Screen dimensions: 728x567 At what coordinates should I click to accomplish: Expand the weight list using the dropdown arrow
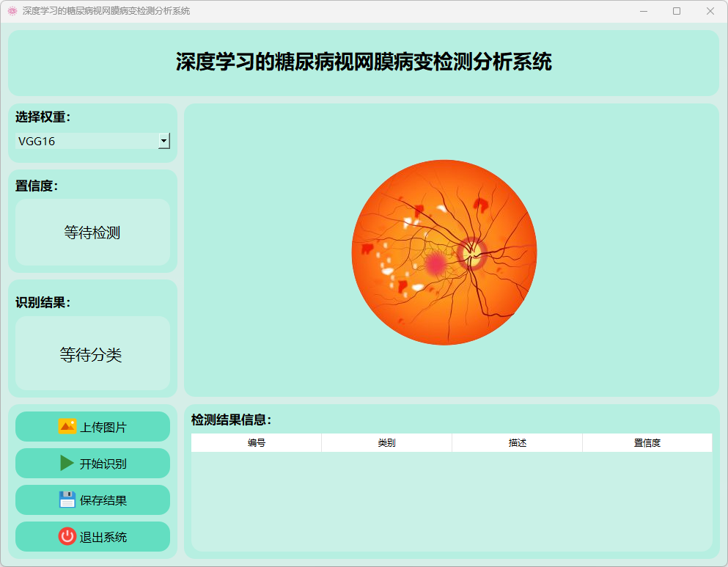pyautogui.click(x=164, y=141)
